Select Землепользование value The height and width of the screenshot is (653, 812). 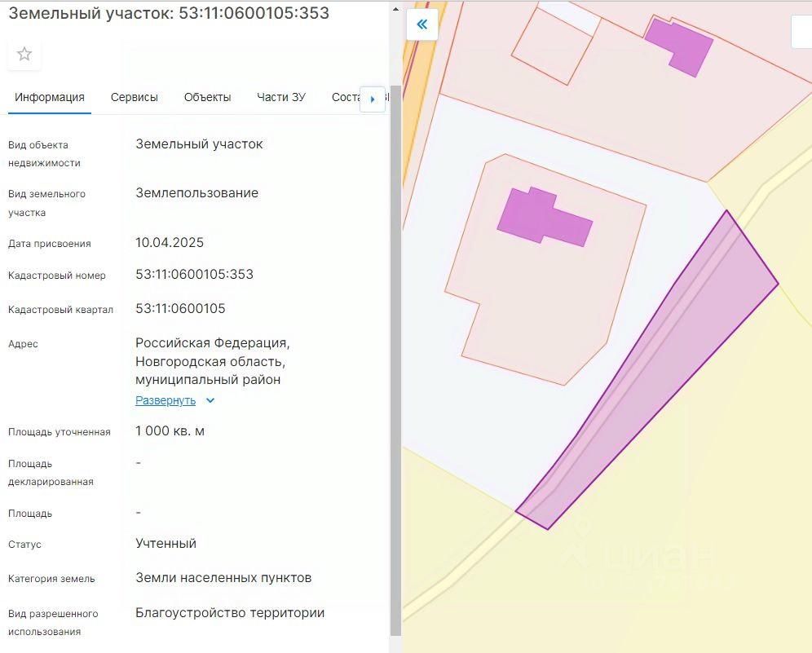(196, 192)
